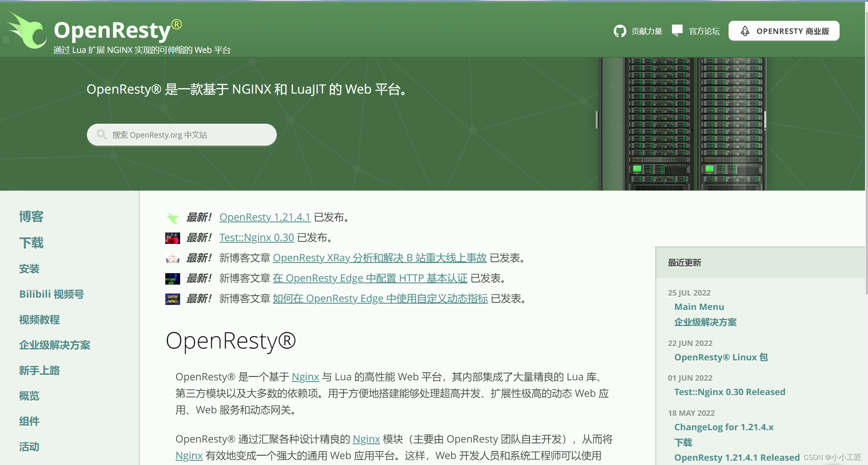
Task: Open 企业级解决方案 in the left sidebar
Action: tap(55, 345)
